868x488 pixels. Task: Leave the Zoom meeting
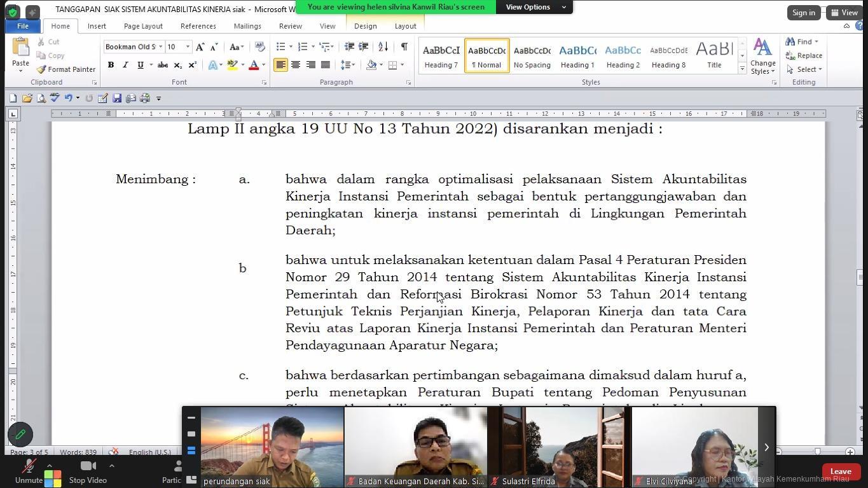[x=840, y=471]
